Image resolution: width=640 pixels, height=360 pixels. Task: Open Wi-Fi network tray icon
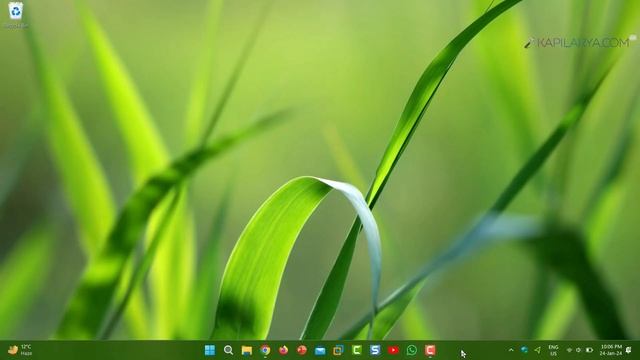point(569,350)
